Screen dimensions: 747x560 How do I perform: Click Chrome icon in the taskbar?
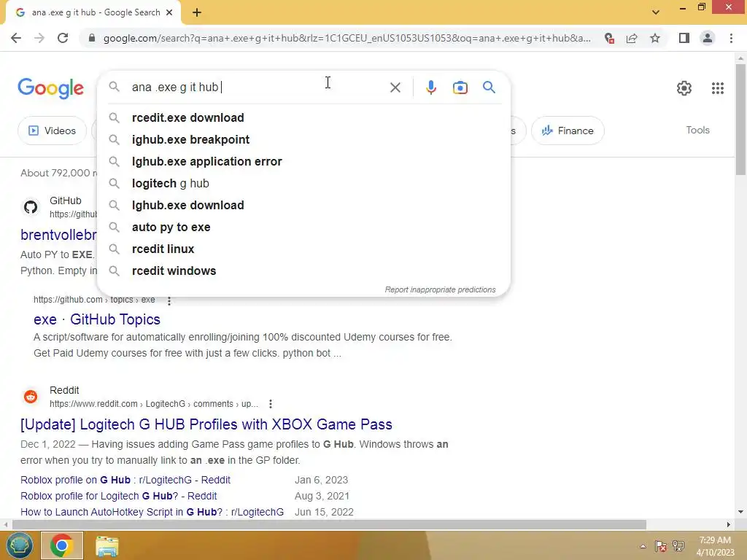coord(61,545)
